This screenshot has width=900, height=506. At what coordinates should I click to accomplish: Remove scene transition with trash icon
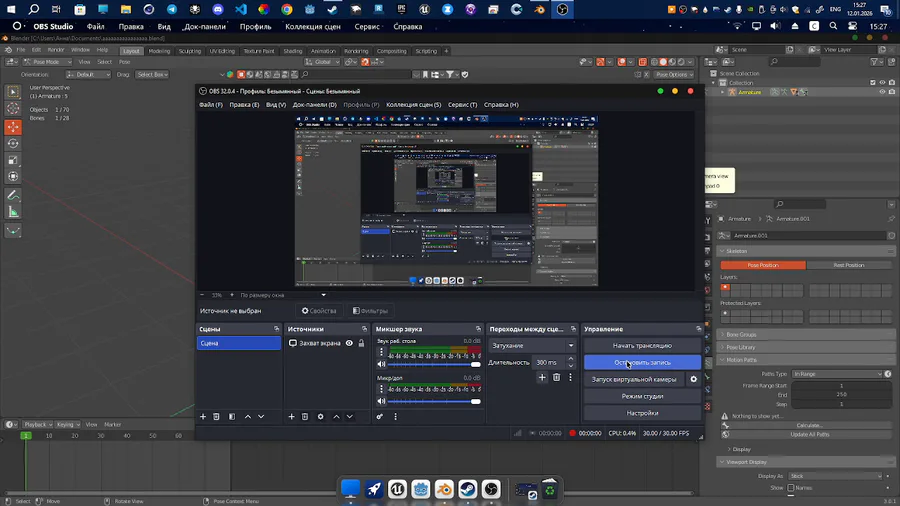[x=556, y=377]
